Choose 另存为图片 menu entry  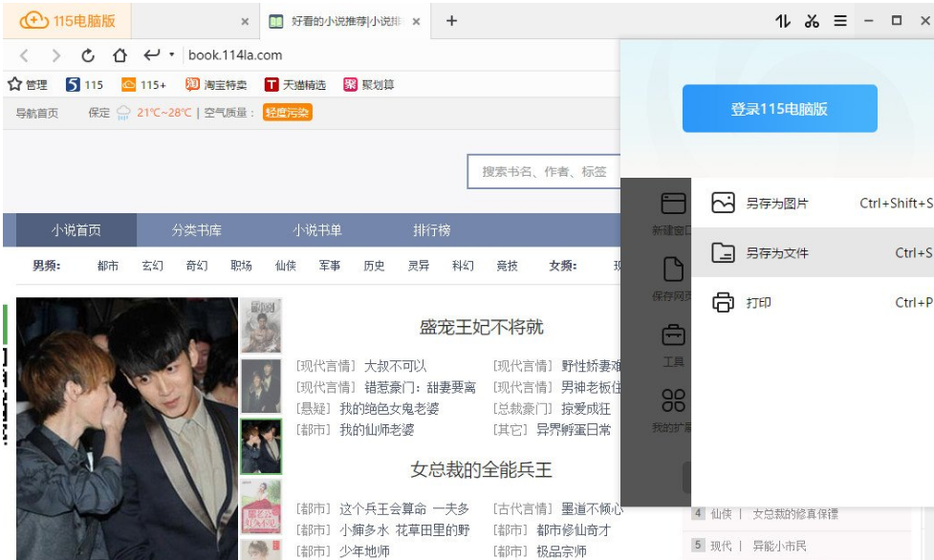813,204
